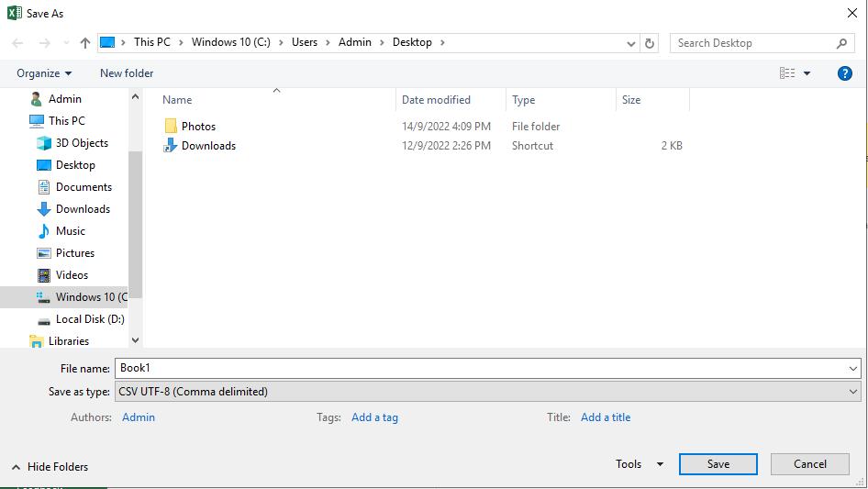Select 'Desktop' in address breadcrumb
The width and height of the screenshot is (868, 489).
(412, 42)
